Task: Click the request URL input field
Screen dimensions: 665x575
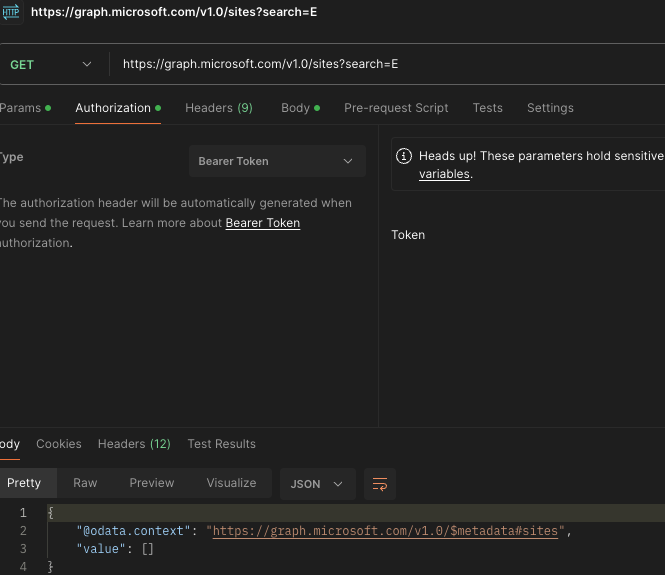Action: click(x=390, y=64)
